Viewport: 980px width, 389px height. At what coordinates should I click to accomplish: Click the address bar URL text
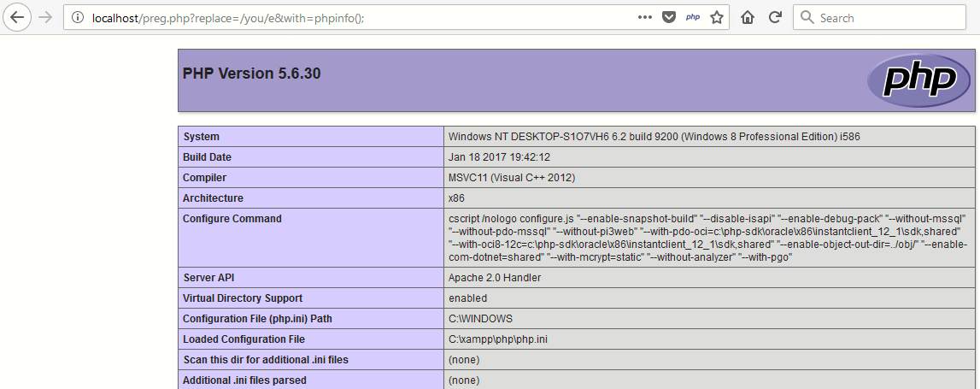coord(228,18)
